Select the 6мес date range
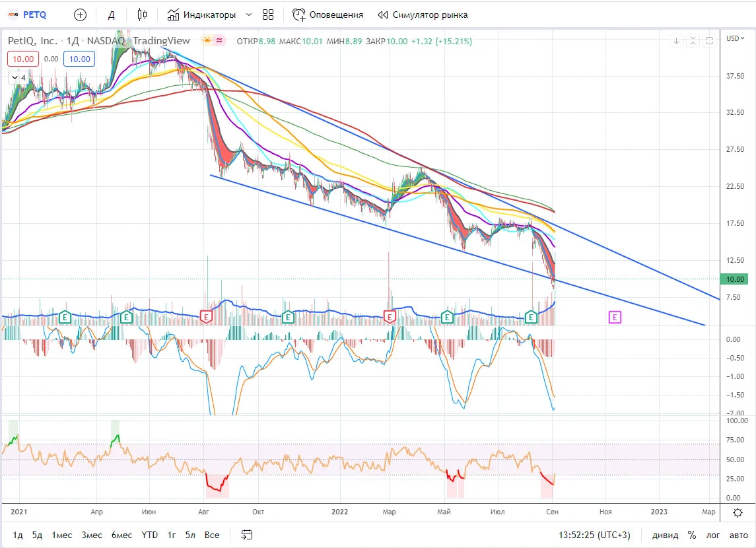This screenshot has height=548, width=756. coord(121,535)
